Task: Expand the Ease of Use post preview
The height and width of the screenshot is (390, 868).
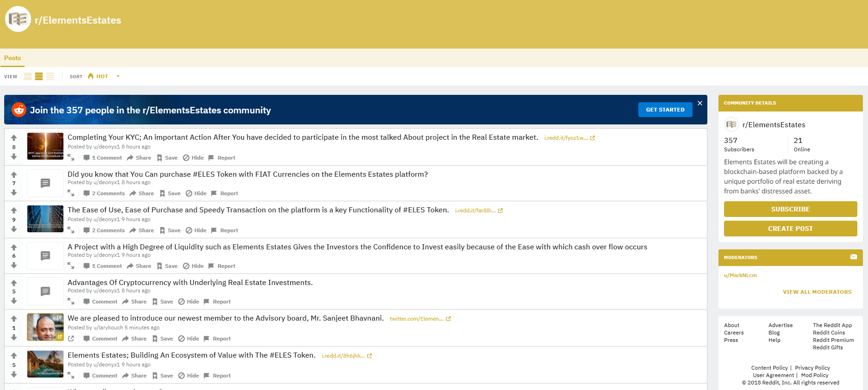Action: (x=71, y=230)
